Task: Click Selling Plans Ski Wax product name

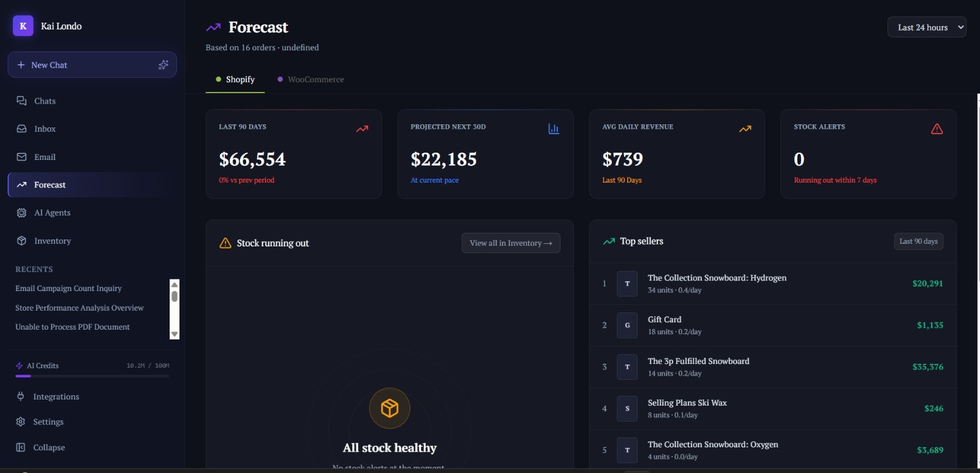Action: [x=687, y=403]
